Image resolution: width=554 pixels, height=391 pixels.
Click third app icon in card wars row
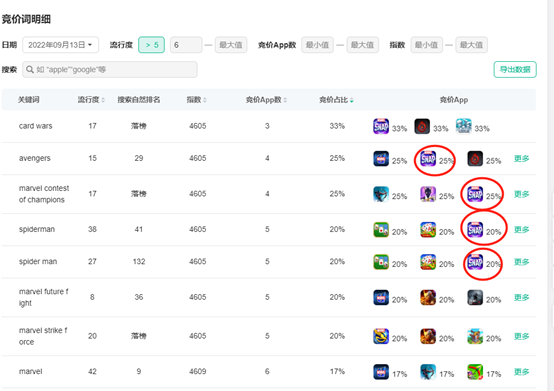pos(464,126)
